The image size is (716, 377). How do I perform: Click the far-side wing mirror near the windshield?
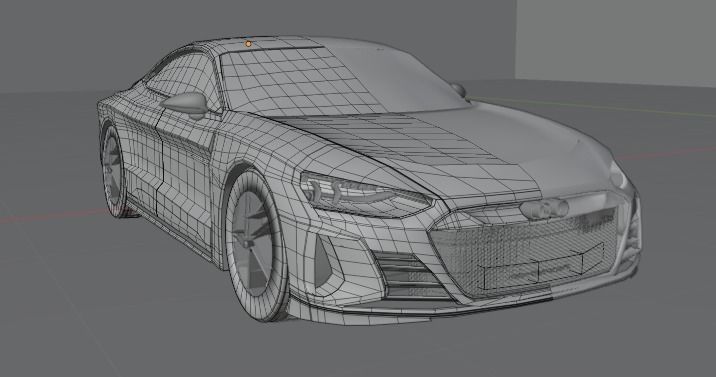[458, 89]
